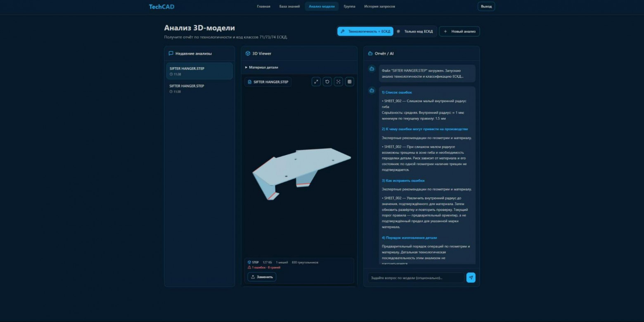Image resolution: width=644 pixels, height=322 pixels.
Task: Click the 'Анализ 3D-модели' page heading
Action: [199, 28]
